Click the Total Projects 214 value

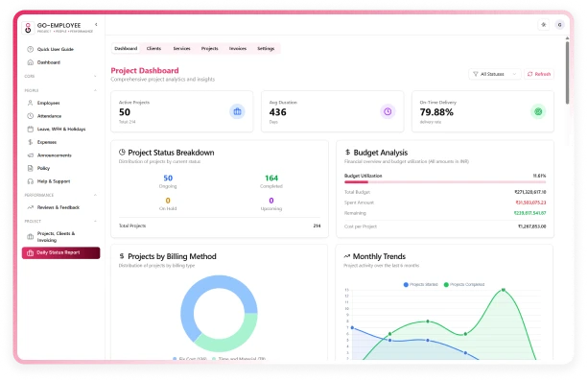coord(317,226)
